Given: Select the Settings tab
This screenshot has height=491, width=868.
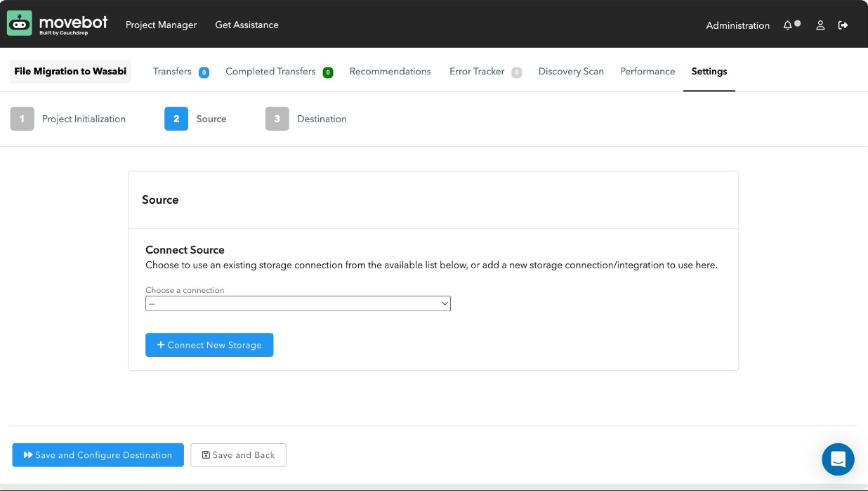Looking at the screenshot, I should point(709,72).
